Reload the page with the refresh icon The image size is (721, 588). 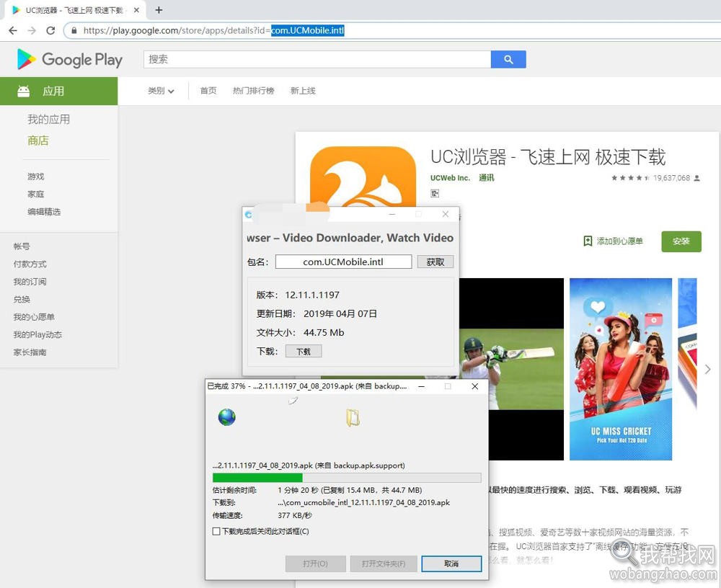(x=50, y=30)
